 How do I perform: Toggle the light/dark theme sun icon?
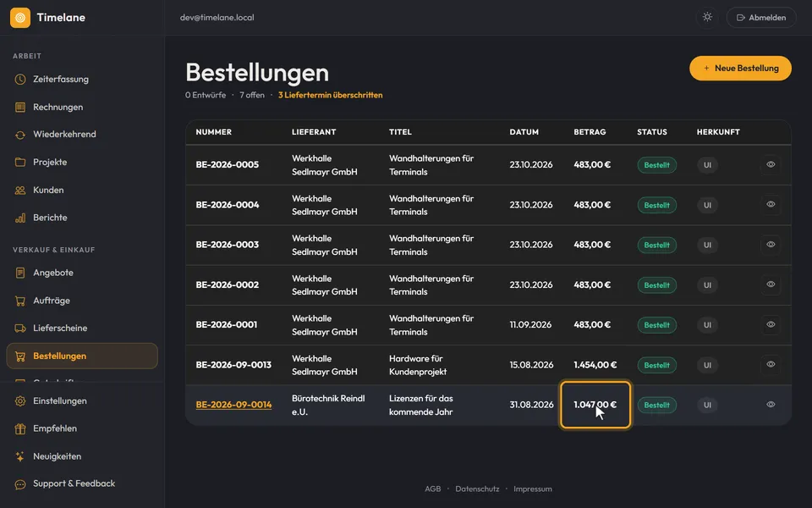[x=707, y=17]
